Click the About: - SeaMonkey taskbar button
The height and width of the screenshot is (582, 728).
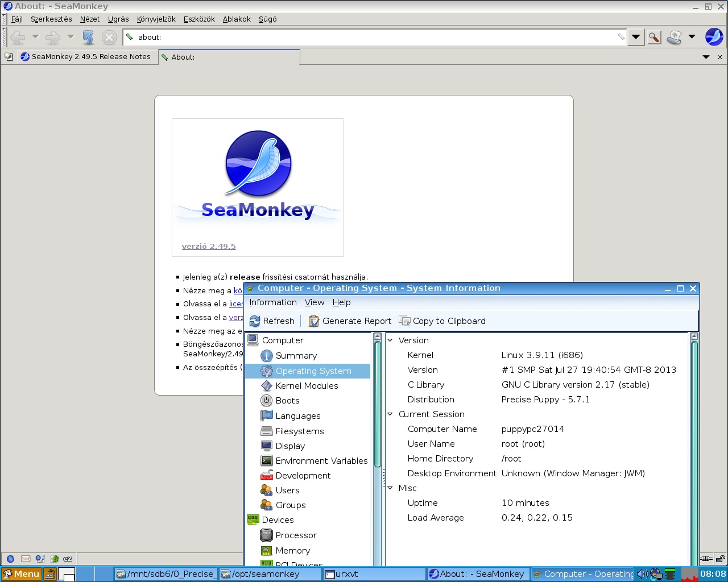click(x=478, y=574)
